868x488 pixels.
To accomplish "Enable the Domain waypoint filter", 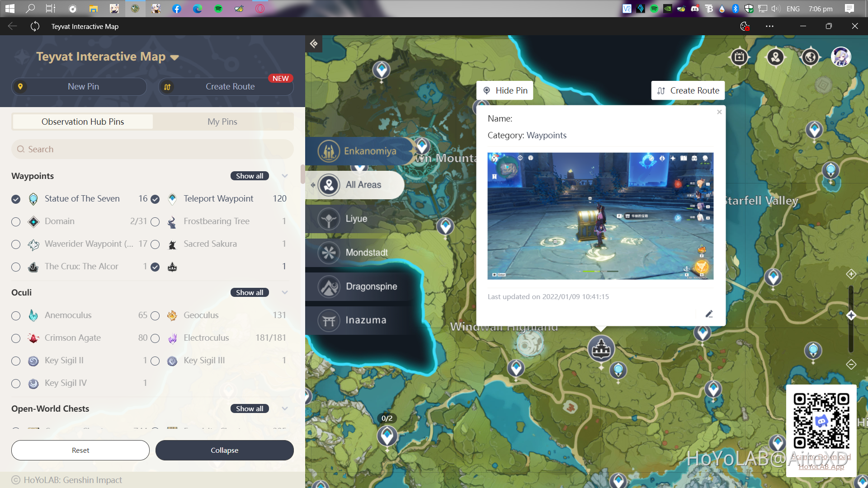I will point(16,221).
